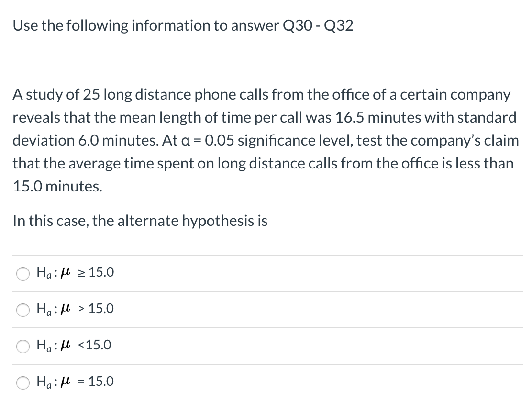Click the Q30 - Q32 instruction heading

[183, 26]
